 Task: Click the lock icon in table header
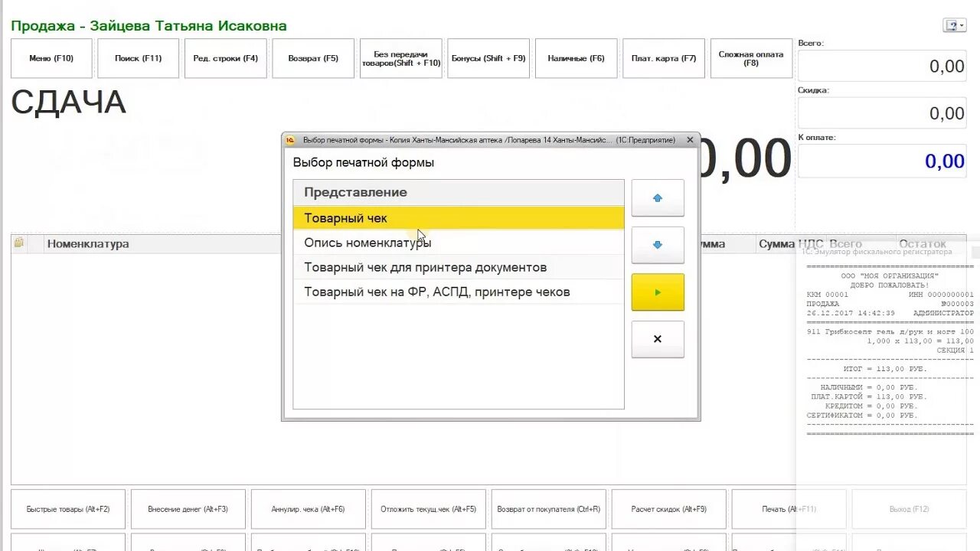point(19,243)
